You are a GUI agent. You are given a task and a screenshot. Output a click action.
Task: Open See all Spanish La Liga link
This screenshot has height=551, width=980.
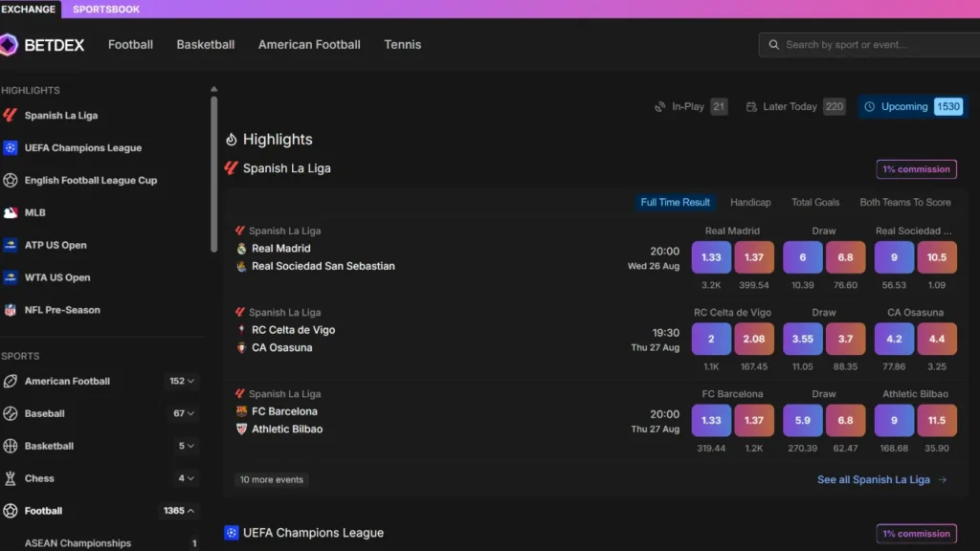(x=881, y=480)
